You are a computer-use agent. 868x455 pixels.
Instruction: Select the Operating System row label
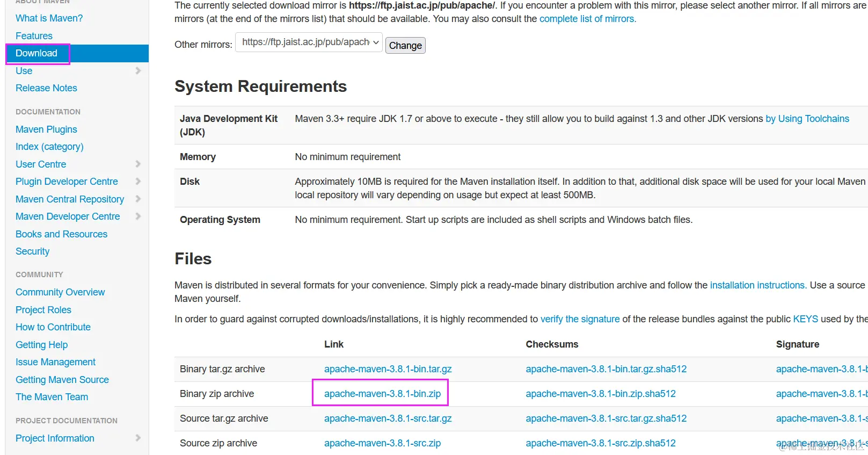(x=220, y=220)
